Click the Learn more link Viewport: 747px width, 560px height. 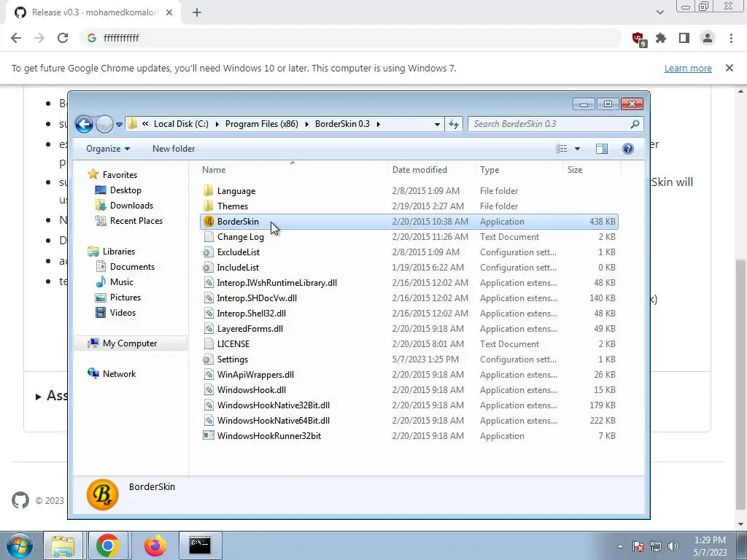(688, 68)
